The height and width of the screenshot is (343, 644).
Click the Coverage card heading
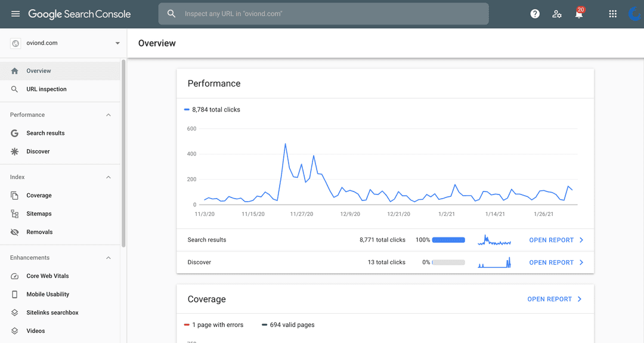click(x=206, y=299)
